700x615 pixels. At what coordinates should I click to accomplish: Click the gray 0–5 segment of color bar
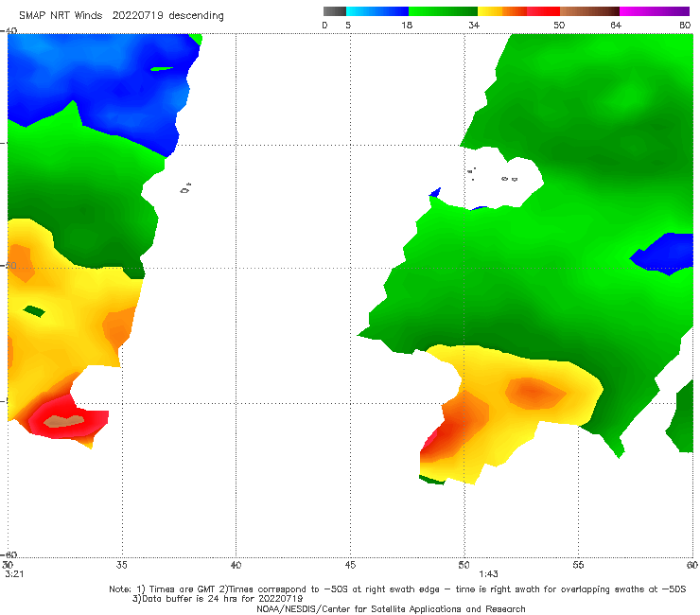(x=334, y=11)
